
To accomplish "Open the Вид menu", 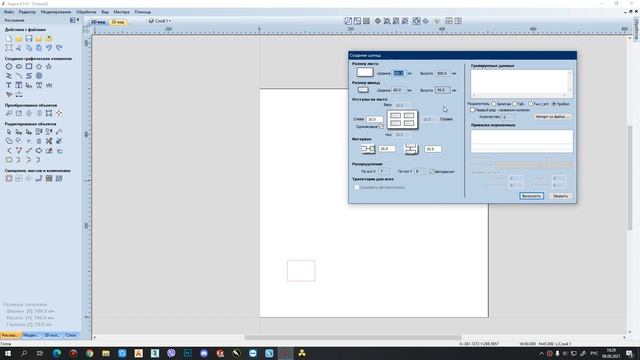I will pos(105,12).
